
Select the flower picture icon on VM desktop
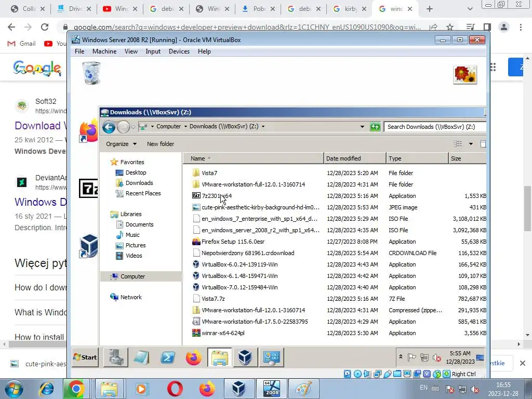point(465,74)
